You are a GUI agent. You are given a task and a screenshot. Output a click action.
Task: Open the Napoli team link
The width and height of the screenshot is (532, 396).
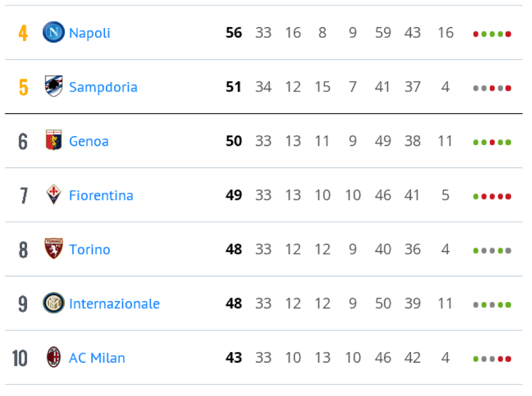89,33
